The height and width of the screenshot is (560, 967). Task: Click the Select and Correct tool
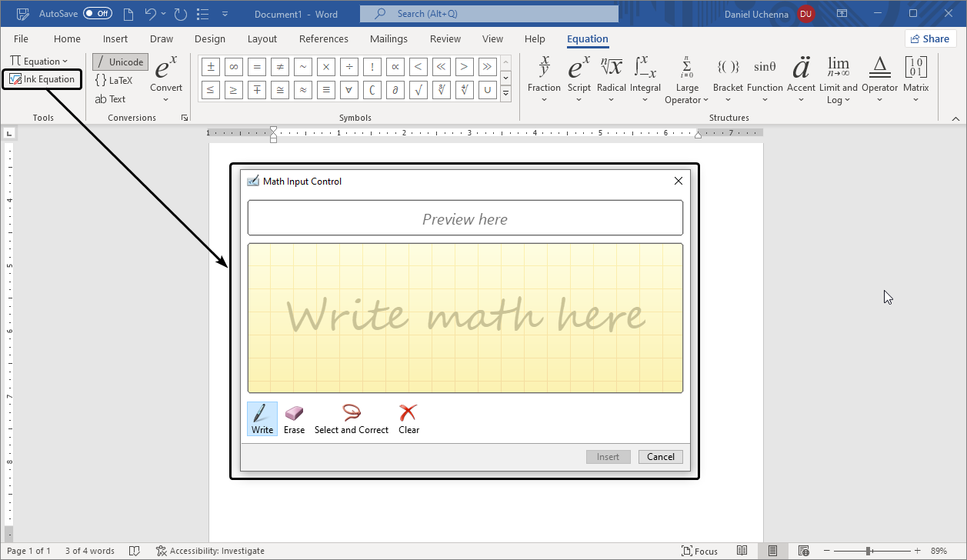pos(352,419)
